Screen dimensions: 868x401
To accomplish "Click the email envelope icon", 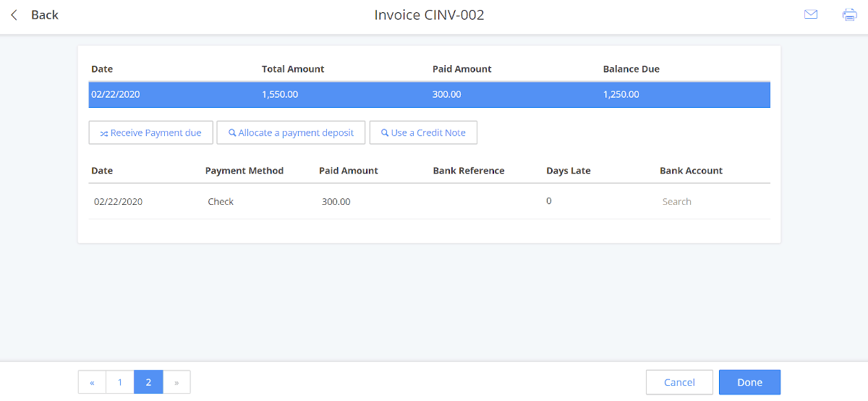I will point(811,14).
